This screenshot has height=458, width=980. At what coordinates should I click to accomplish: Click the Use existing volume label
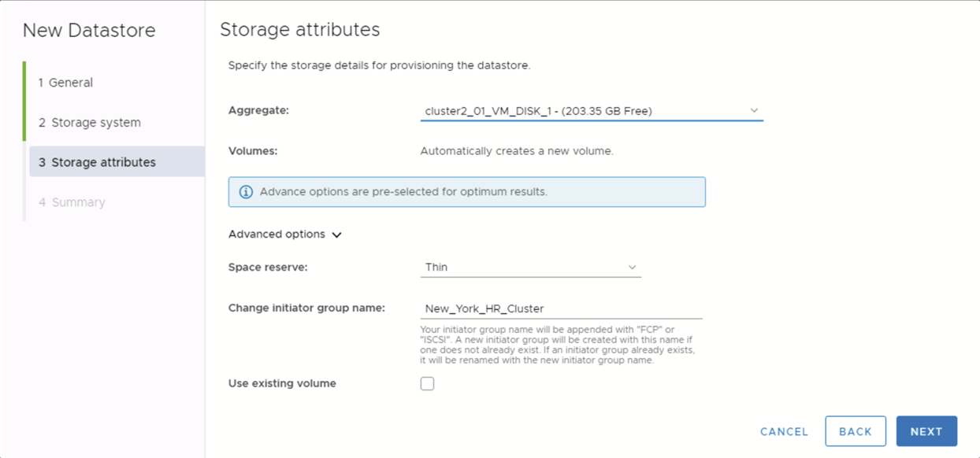click(x=282, y=384)
